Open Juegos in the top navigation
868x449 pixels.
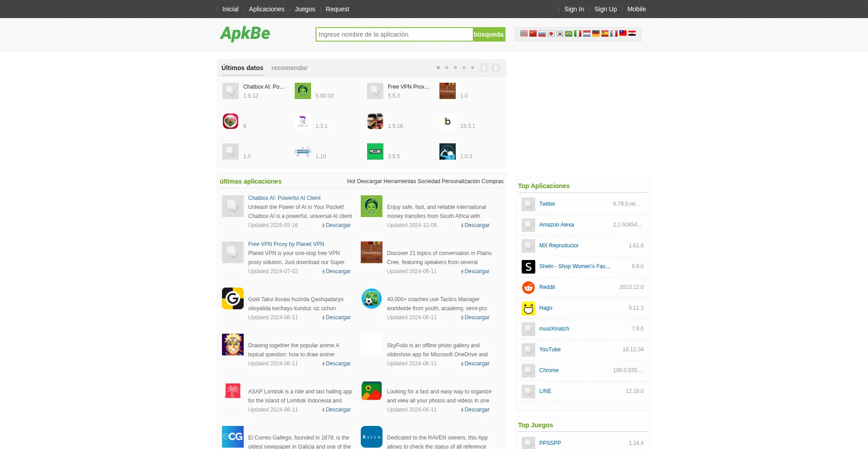[305, 9]
